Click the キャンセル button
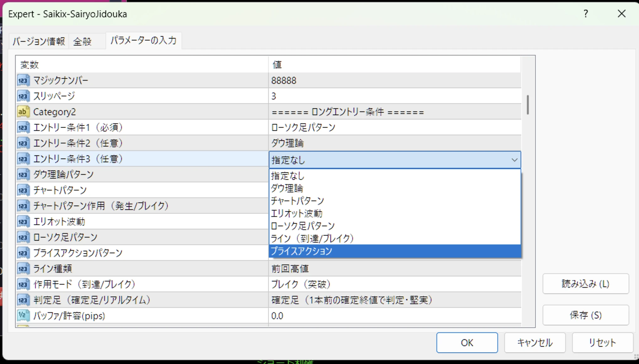 (x=535, y=343)
